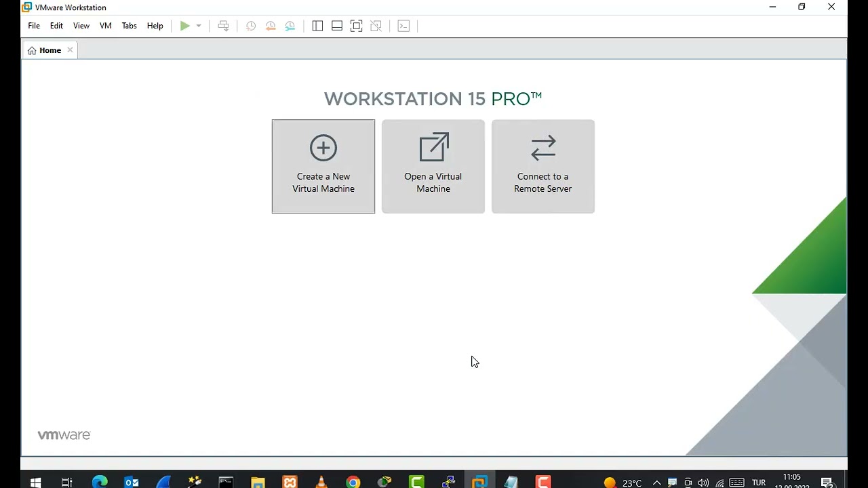Show hidden system tray icons
The image size is (868, 488).
point(656,483)
